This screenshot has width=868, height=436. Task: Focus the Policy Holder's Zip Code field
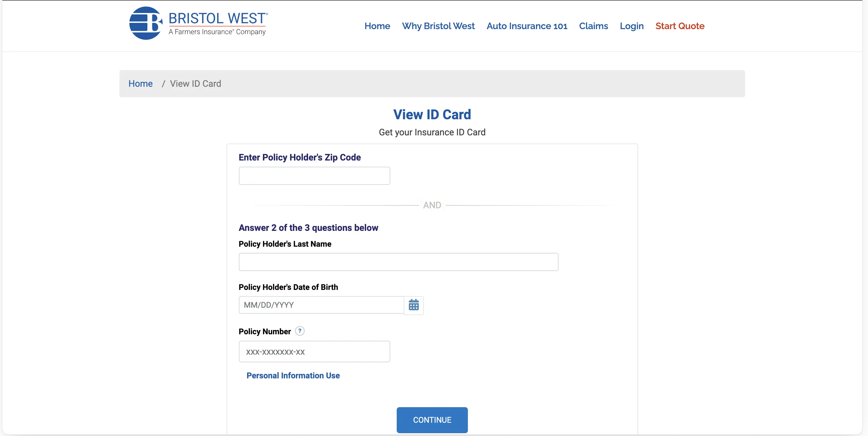314,176
